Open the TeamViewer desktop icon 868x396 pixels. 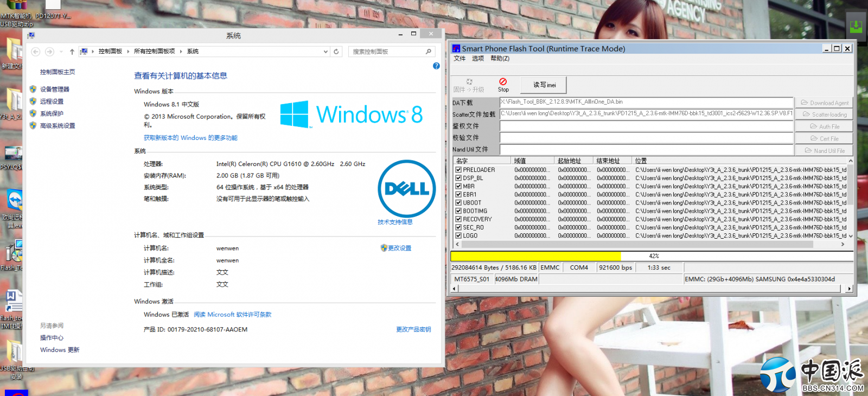point(14,201)
